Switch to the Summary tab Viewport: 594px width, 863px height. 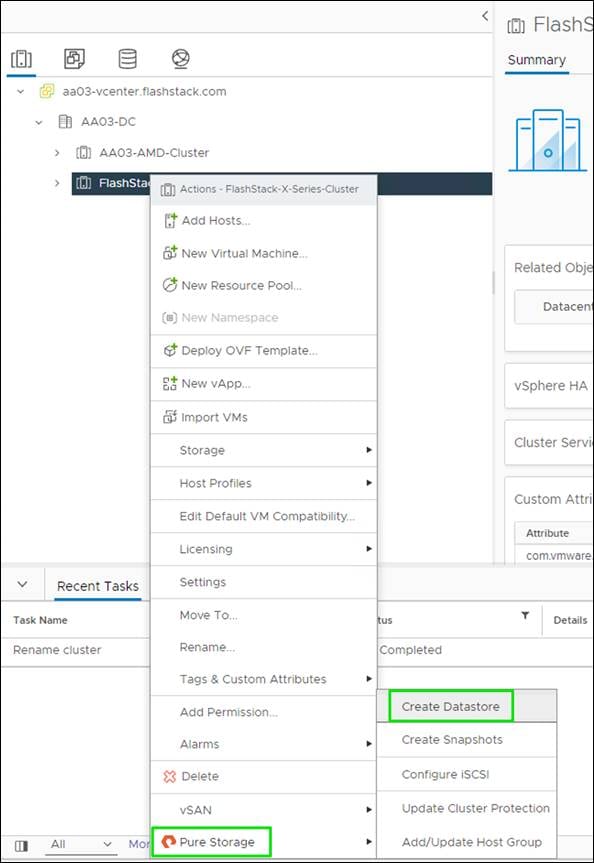click(x=538, y=59)
